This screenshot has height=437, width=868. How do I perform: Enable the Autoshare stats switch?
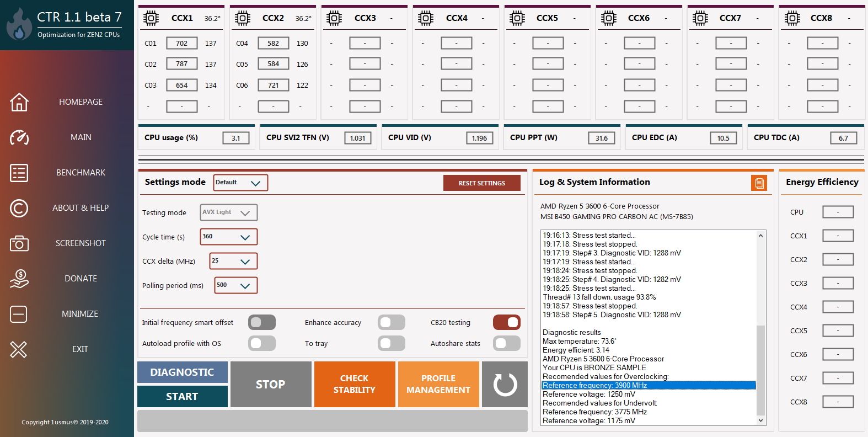point(507,343)
